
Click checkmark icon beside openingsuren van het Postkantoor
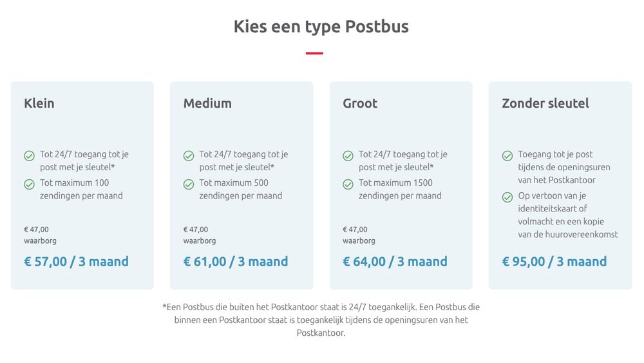[x=507, y=156]
